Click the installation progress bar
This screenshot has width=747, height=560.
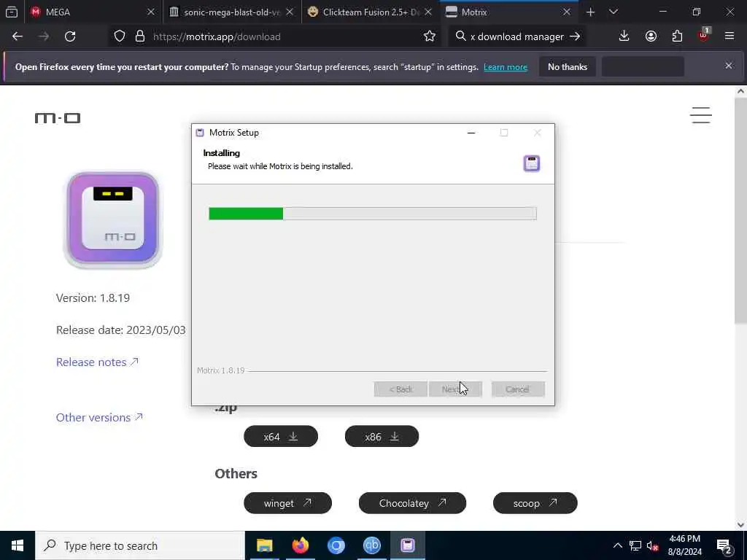click(373, 214)
